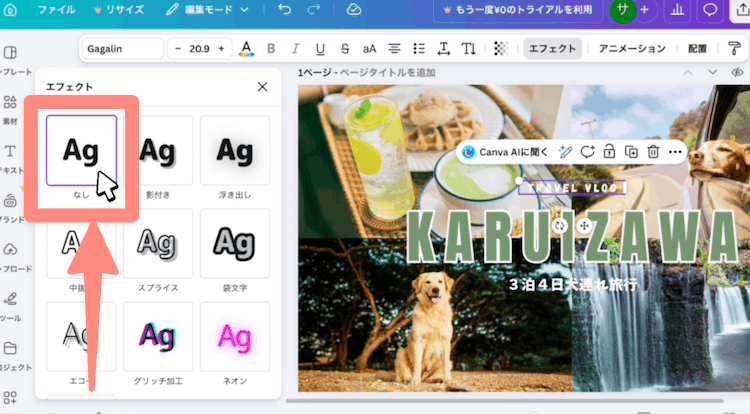The image size is (750, 414).
Task: Open the リサイズ menu
Action: pos(119,10)
